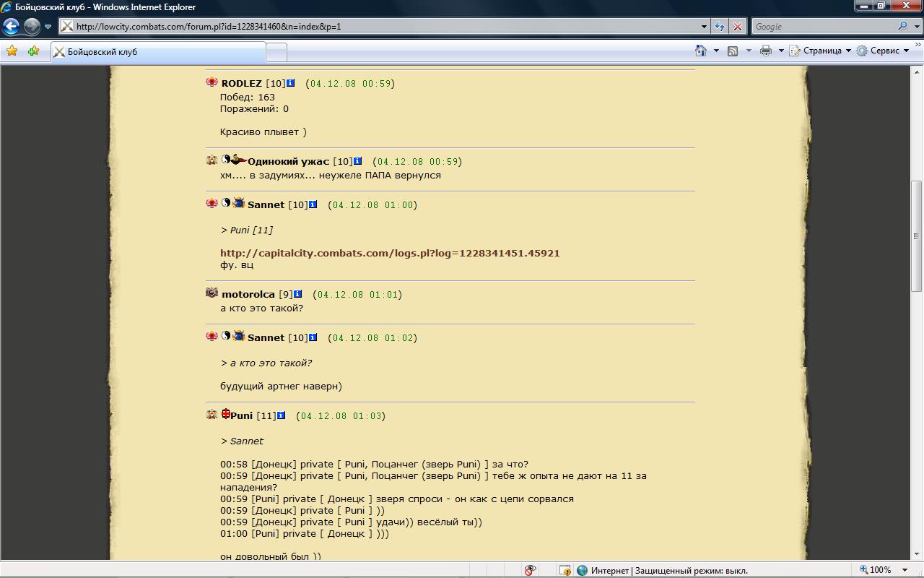
Task: Click the scrollbar down arrow
Action: coord(917,555)
